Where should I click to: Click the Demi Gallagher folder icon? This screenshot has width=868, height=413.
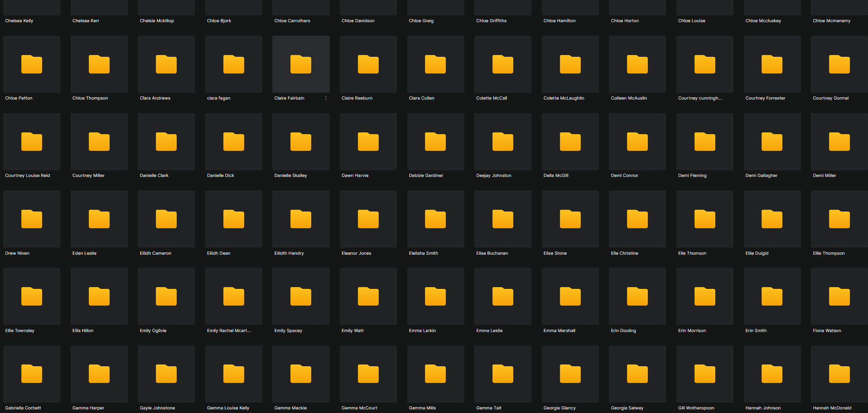click(772, 142)
